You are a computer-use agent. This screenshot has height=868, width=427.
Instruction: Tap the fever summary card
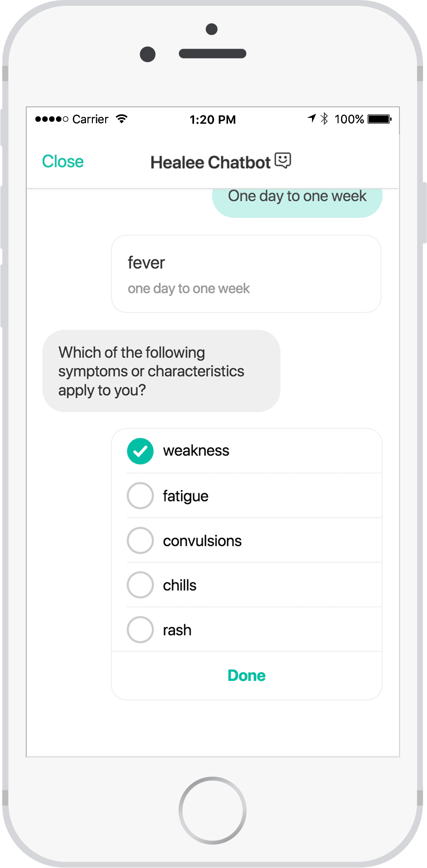246,274
